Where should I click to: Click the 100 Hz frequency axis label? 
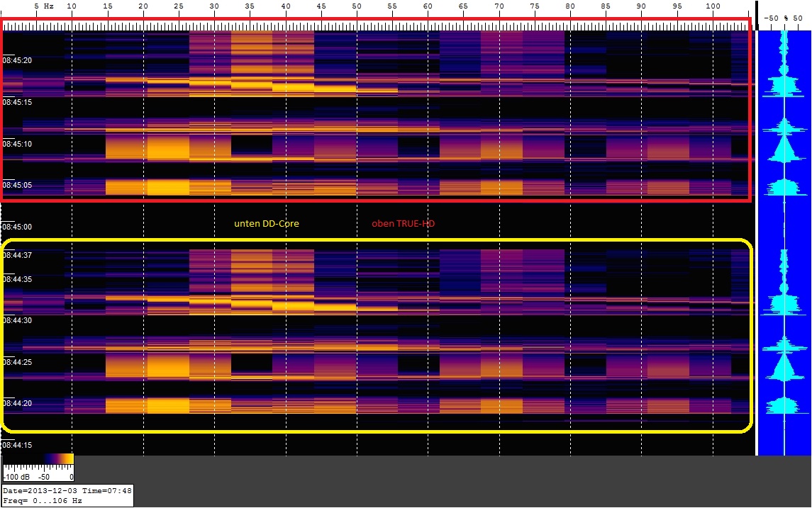[713, 6]
